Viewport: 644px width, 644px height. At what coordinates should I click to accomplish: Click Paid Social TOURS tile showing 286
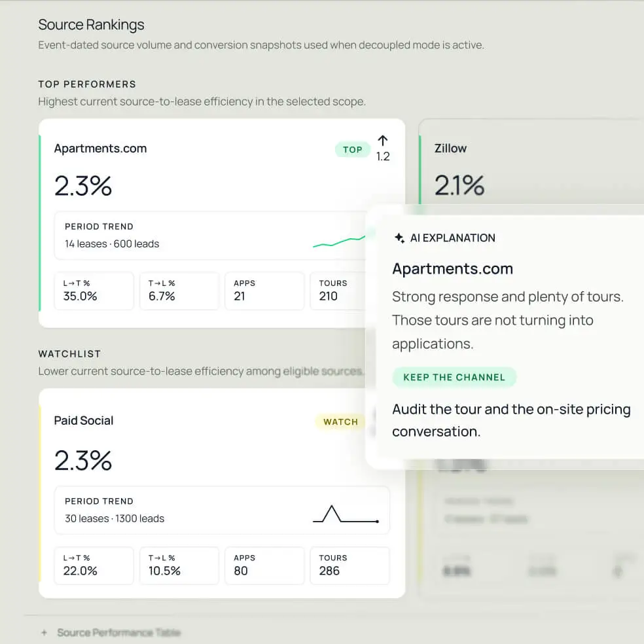point(350,565)
